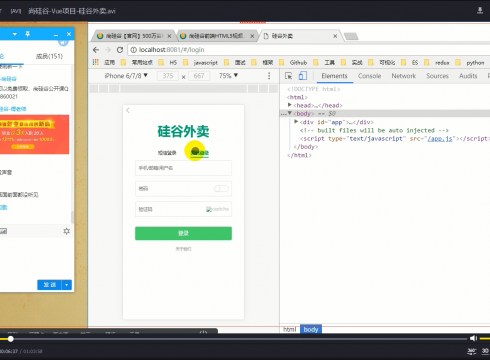Screen dimensions: 490x360
Task: Open the javascript bookmark folder
Action: pos(202,62)
